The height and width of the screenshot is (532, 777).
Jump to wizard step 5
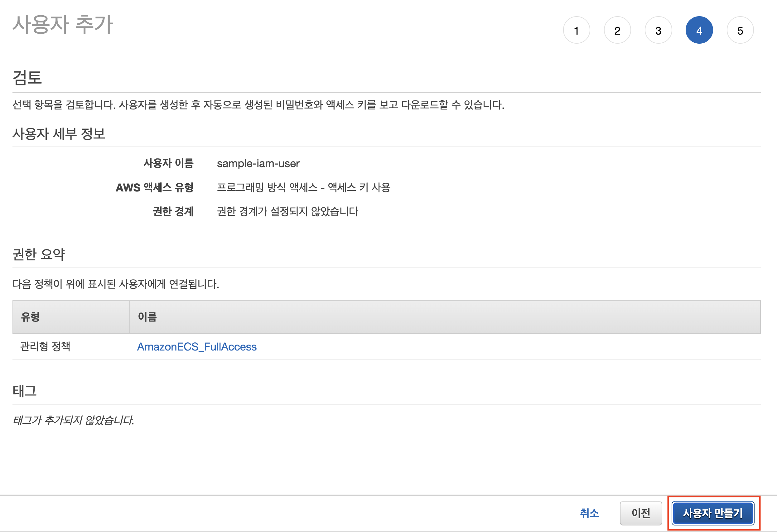tap(740, 31)
